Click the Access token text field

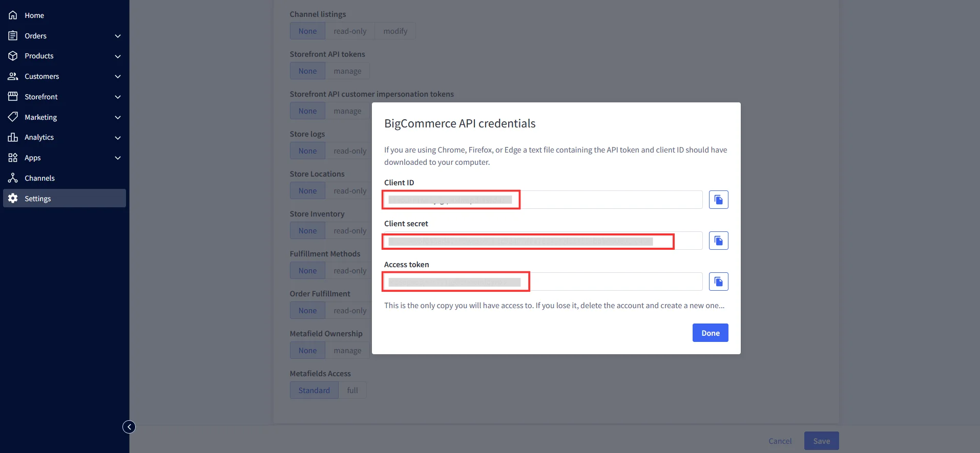(615, 282)
